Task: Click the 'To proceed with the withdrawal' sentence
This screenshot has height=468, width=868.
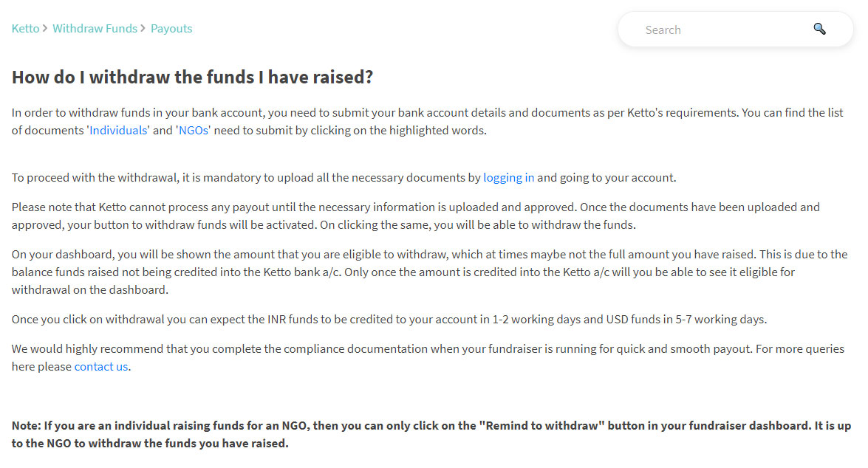Action: coord(344,178)
